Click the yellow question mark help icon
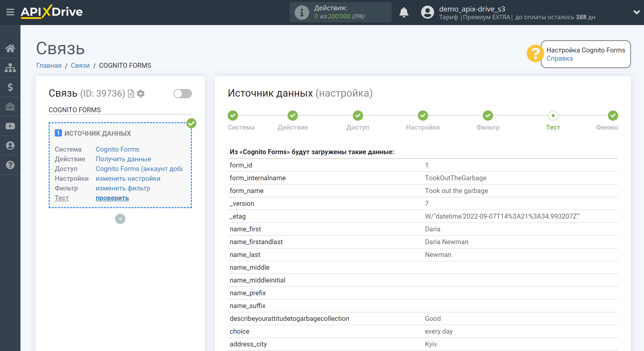 535,54
